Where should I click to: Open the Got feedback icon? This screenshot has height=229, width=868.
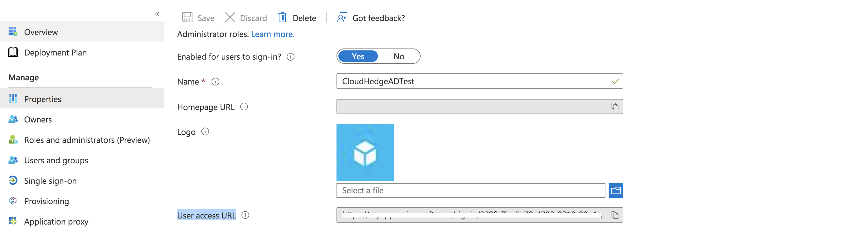pos(341,18)
